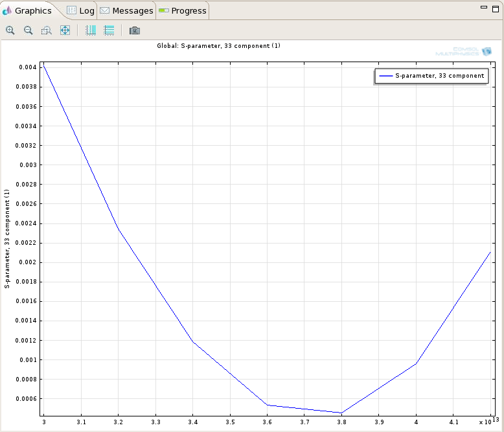
Task: Toggle x-axis log scale
Action: (91, 30)
